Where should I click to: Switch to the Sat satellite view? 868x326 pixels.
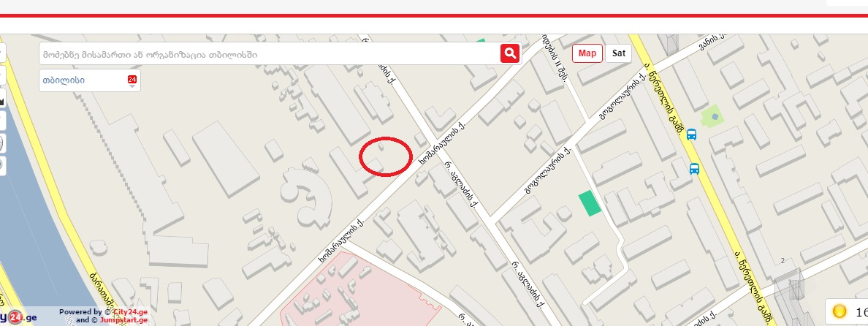[x=618, y=53]
